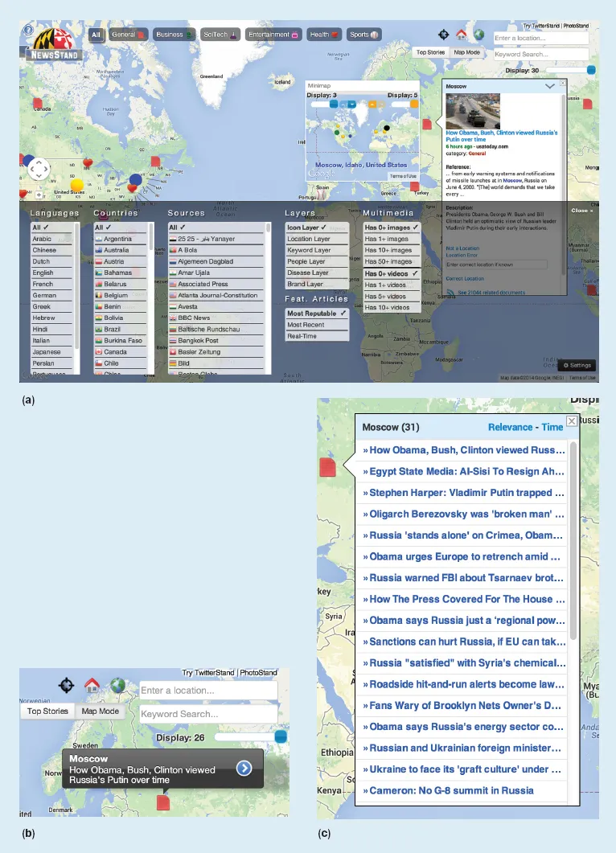Click the red marker at the right edge near Russia
Viewport: 616px width, 853px height.
[x=588, y=104]
